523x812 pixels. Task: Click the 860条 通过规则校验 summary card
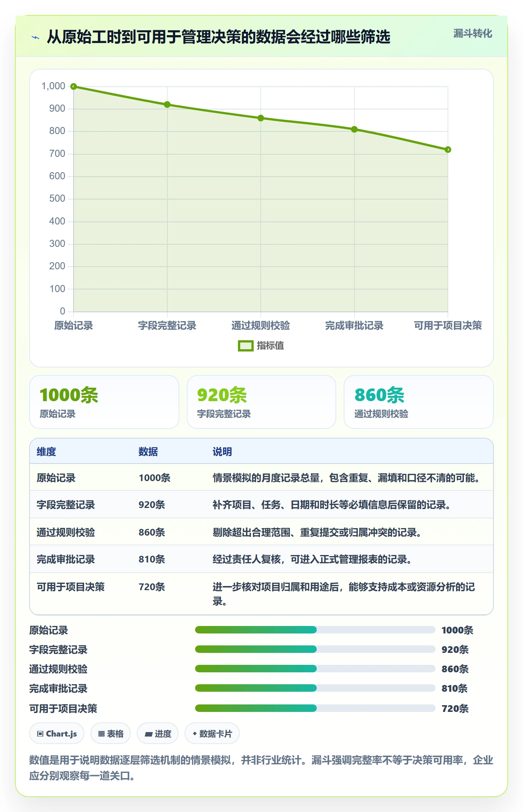pos(419,402)
